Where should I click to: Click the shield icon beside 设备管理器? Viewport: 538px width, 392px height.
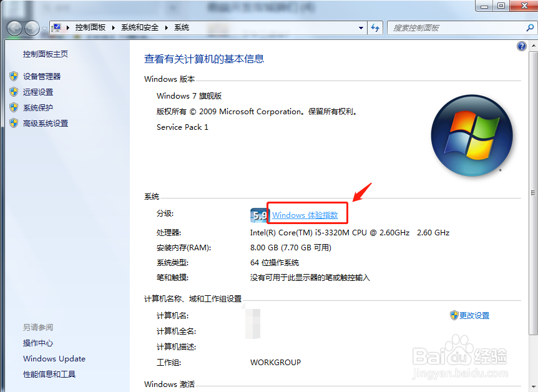tap(14, 77)
